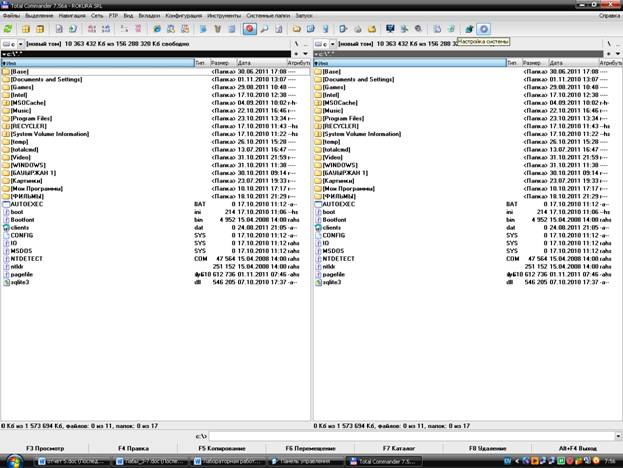
Task: Click the green refresh arrows toolbar icon
Action: click(x=8, y=30)
